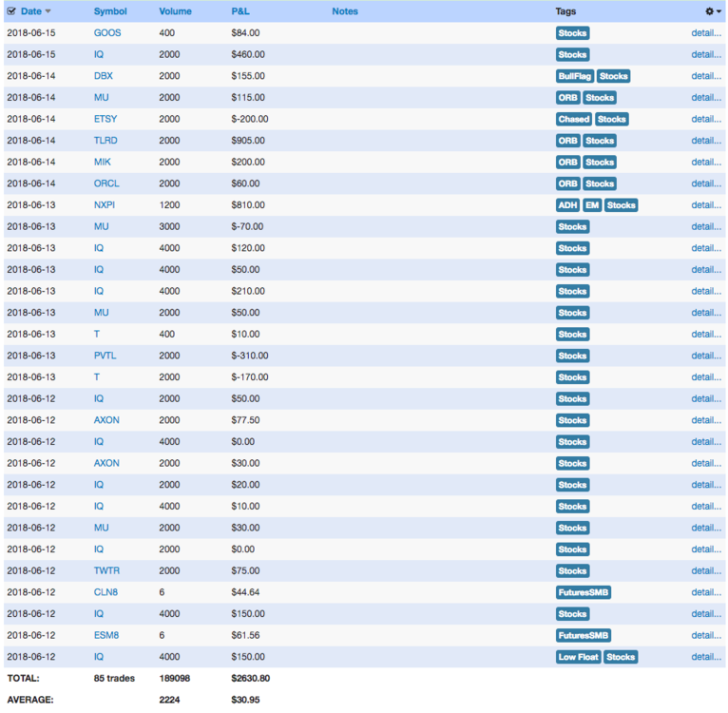
Task: Open NXPI symbol link
Action: click(x=104, y=205)
